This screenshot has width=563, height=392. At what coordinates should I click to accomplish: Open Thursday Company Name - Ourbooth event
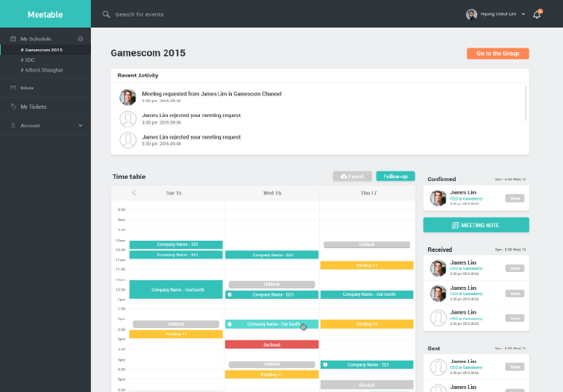pos(367,294)
